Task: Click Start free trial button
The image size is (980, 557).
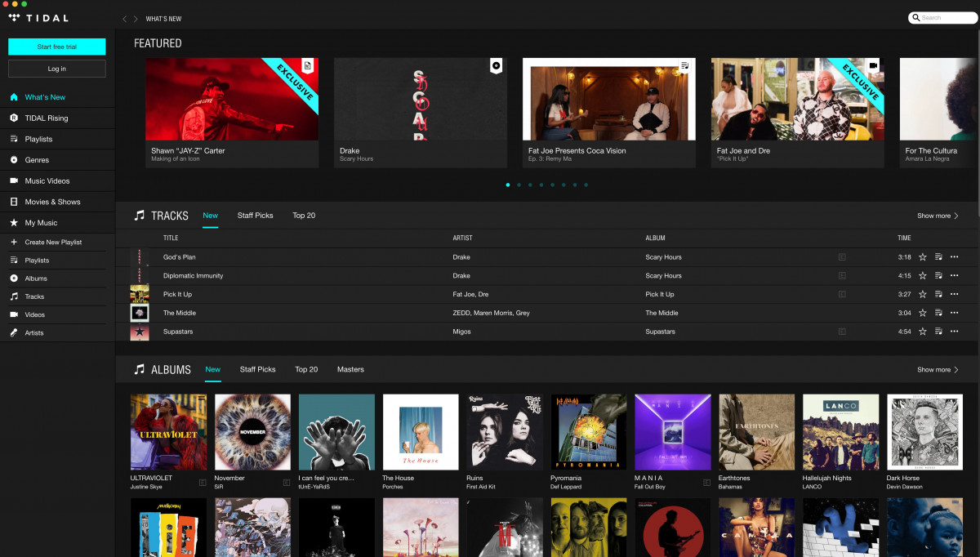Action: coord(57,47)
